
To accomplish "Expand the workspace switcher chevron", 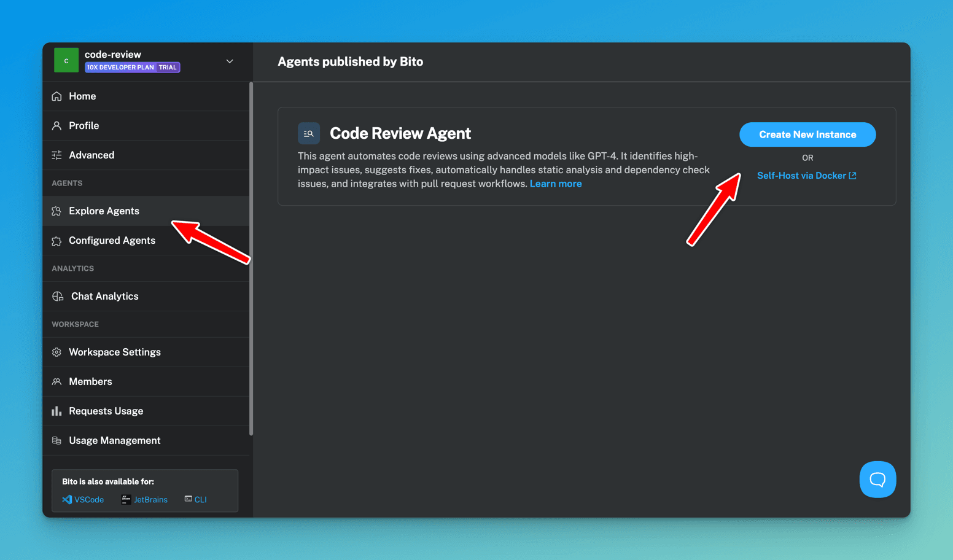I will 230,61.
